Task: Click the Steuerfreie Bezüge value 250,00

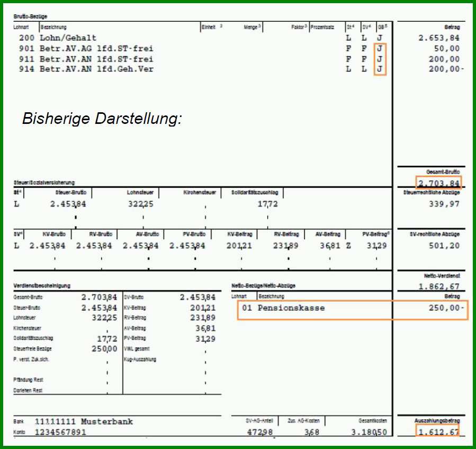Action: click(x=104, y=349)
